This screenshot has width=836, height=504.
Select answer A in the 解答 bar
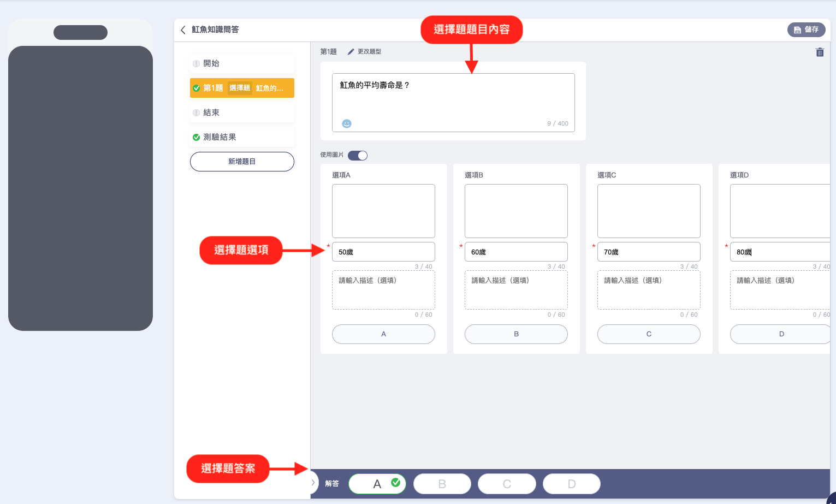point(377,484)
